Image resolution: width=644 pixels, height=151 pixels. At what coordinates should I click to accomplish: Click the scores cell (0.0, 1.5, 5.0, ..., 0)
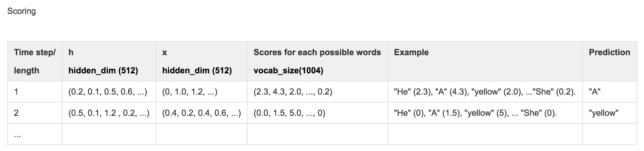(317, 113)
